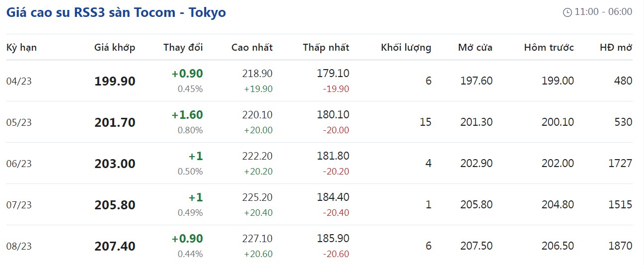This screenshot has height=265, width=644.
Task: Click the 05/23 contract term label
Action: click(19, 122)
